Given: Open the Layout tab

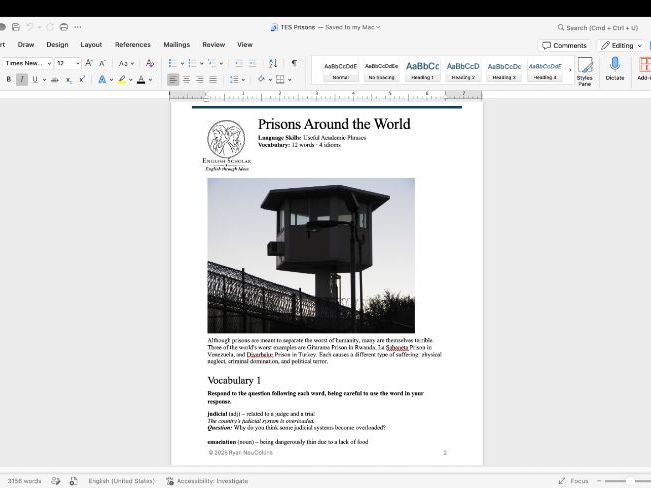Looking at the screenshot, I should click(x=91, y=44).
